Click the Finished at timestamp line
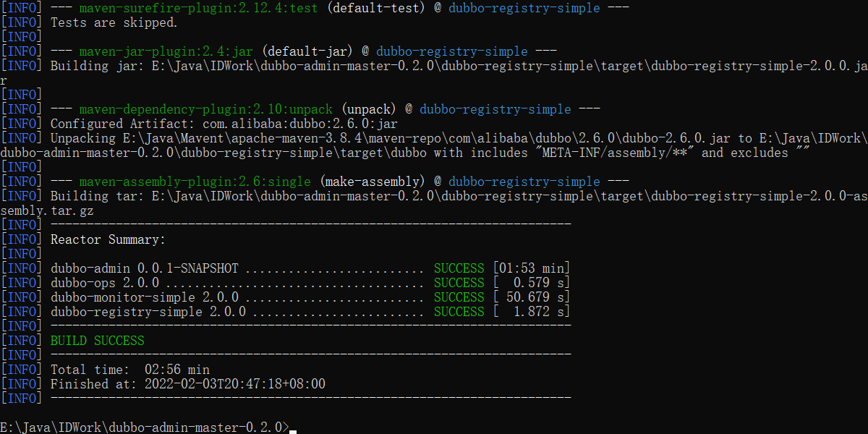 187,384
